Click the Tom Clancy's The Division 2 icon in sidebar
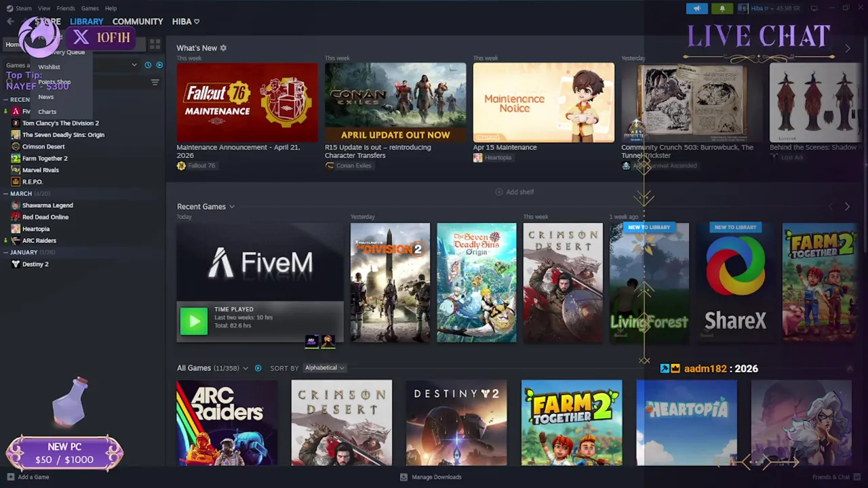Screen dimensions: 868x488 pos(16,123)
